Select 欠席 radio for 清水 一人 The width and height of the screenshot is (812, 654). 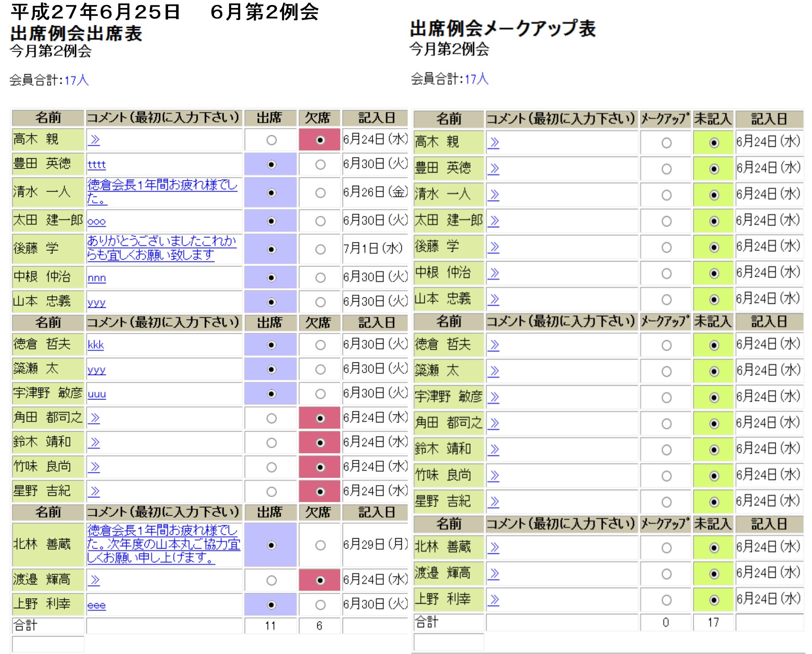pyautogui.click(x=320, y=193)
